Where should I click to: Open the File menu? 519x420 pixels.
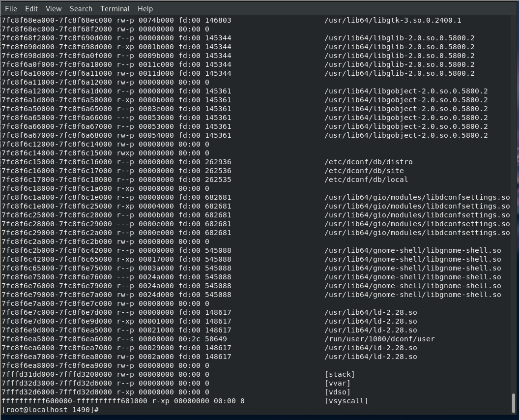[x=11, y=9]
